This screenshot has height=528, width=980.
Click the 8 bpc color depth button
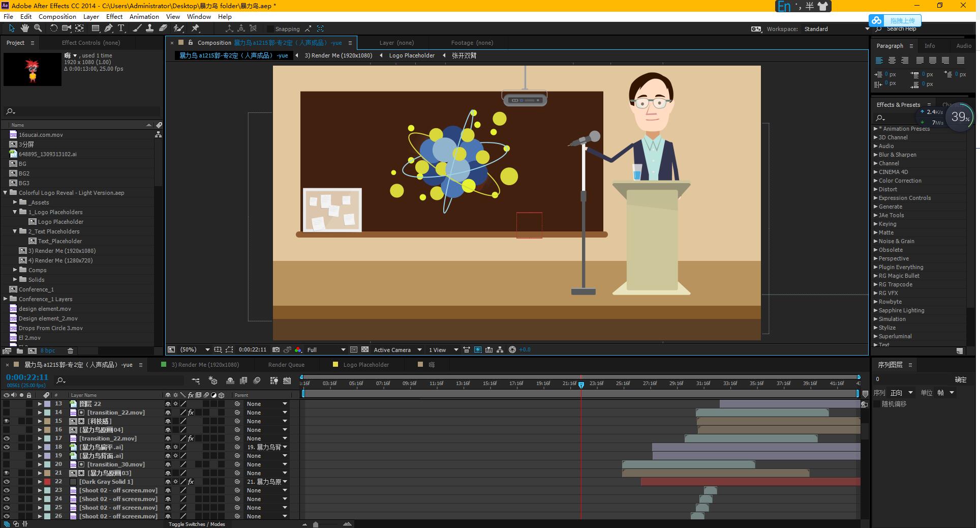tap(48, 350)
